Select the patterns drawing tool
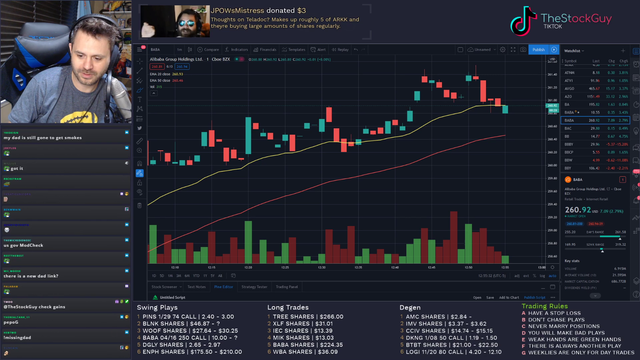 (x=140, y=109)
